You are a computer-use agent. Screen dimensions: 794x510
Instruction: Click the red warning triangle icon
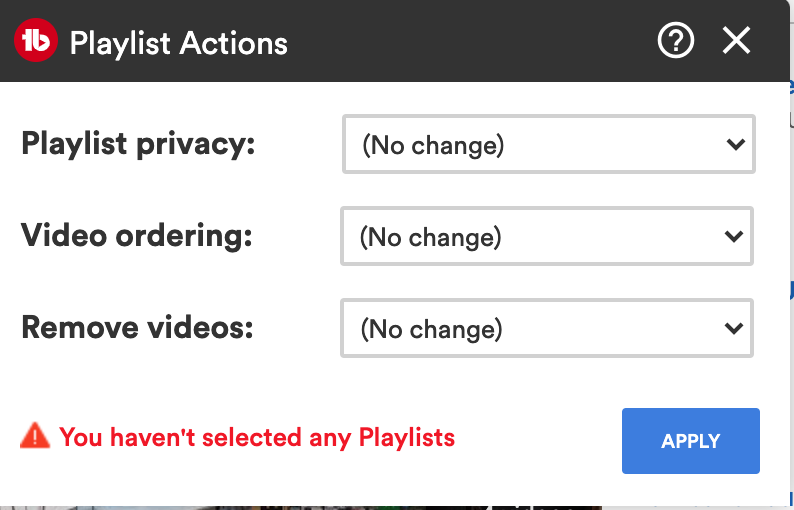click(x=35, y=436)
